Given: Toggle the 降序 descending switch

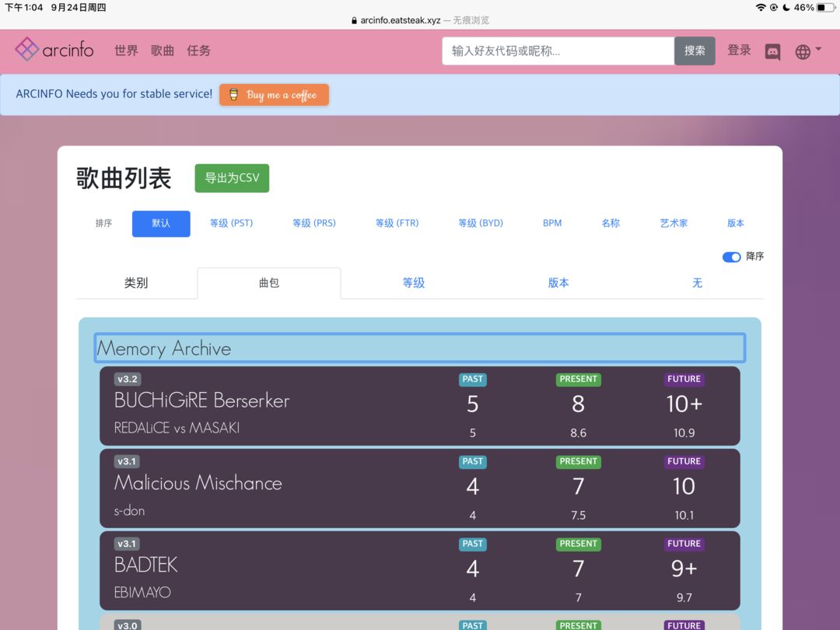Looking at the screenshot, I should click(x=731, y=257).
